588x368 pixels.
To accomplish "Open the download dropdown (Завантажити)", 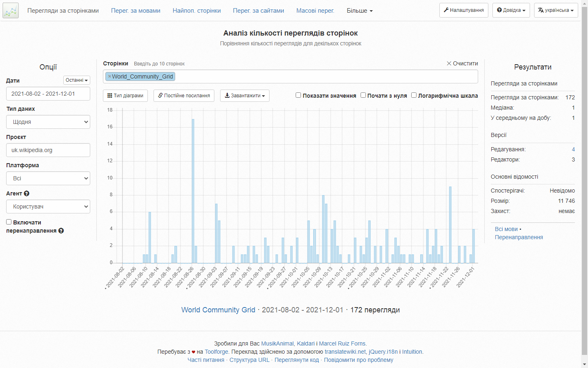I will (245, 96).
